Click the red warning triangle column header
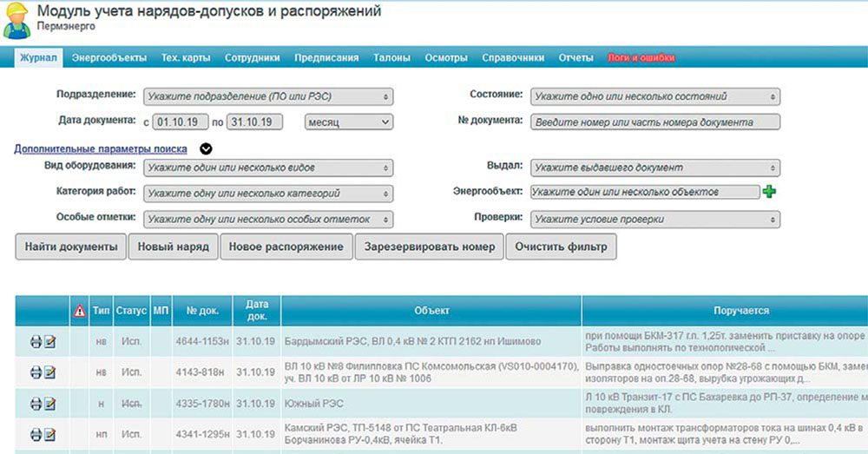868x454 pixels. (x=79, y=310)
